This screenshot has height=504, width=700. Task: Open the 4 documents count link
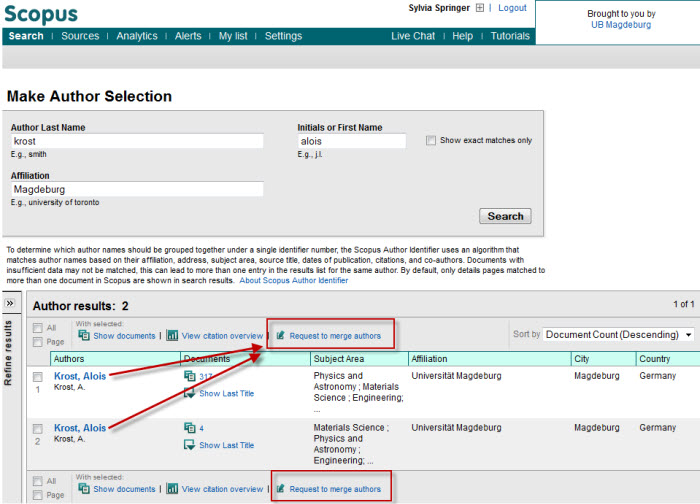point(201,428)
